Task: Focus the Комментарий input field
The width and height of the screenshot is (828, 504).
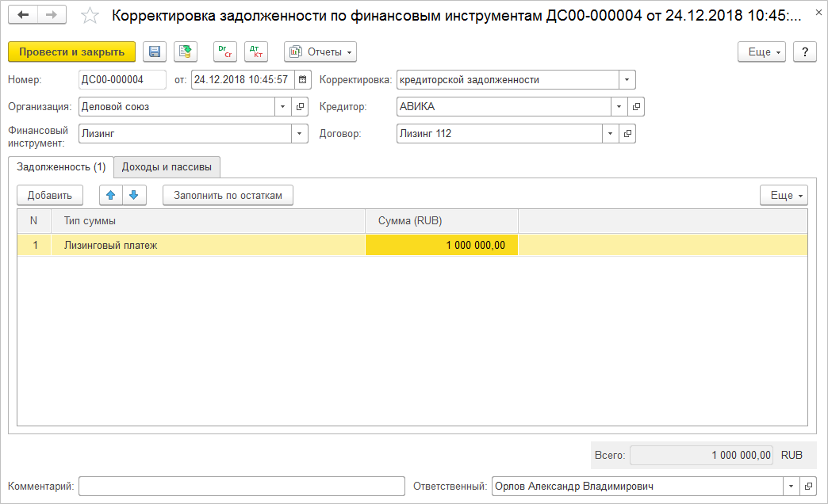Action: click(x=242, y=486)
